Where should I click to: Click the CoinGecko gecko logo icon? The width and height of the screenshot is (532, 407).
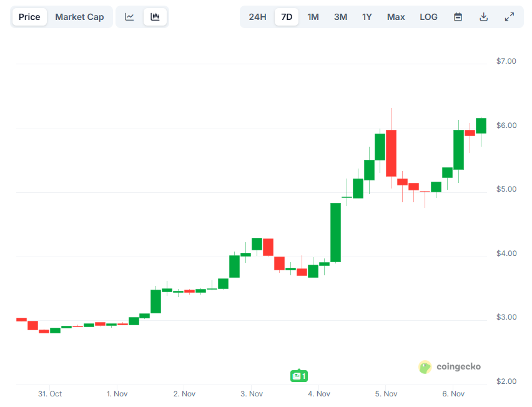pyautogui.click(x=425, y=367)
